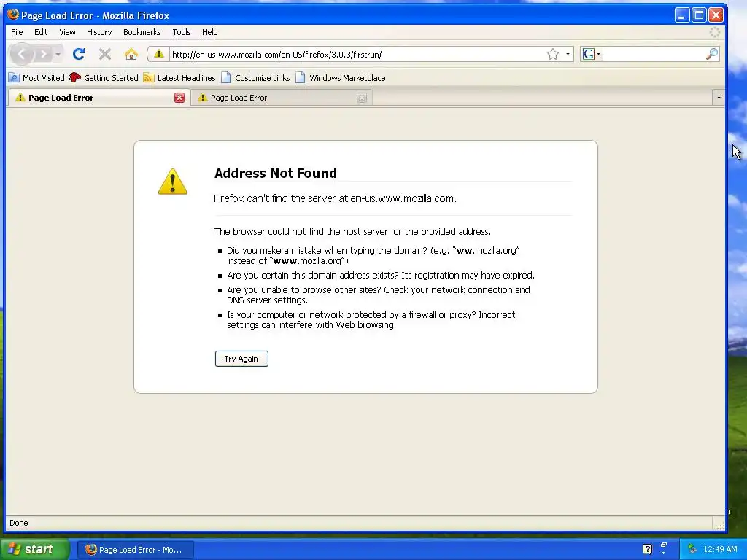This screenshot has width=747, height=560.
Task: Go to the Home page icon
Action: point(131,54)
